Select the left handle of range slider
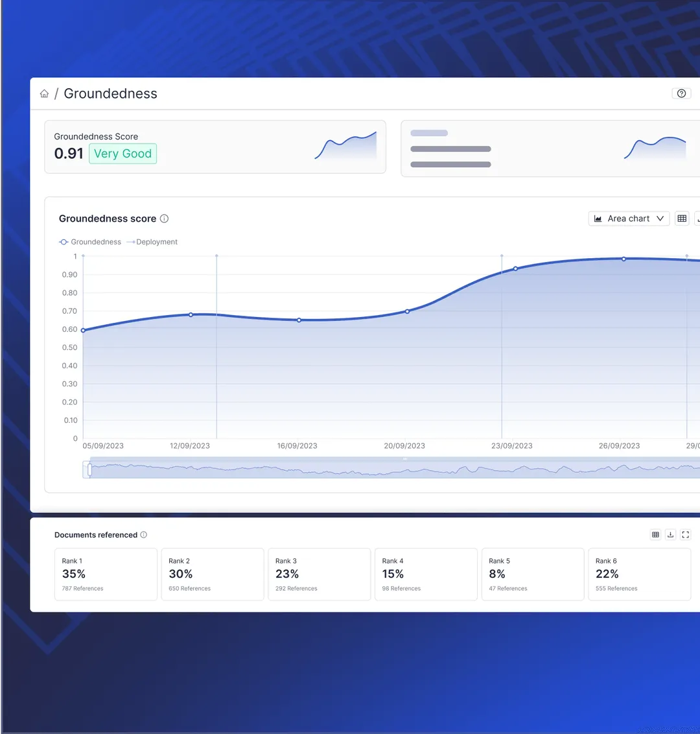The height and width of the screenshot is (734, 700). point(89,469)
